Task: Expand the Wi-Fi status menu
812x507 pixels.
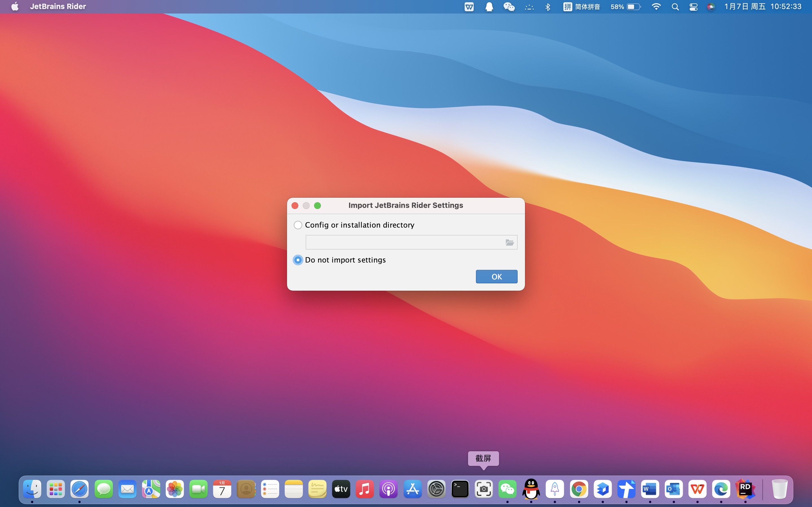Action: (x=656, y=7)
